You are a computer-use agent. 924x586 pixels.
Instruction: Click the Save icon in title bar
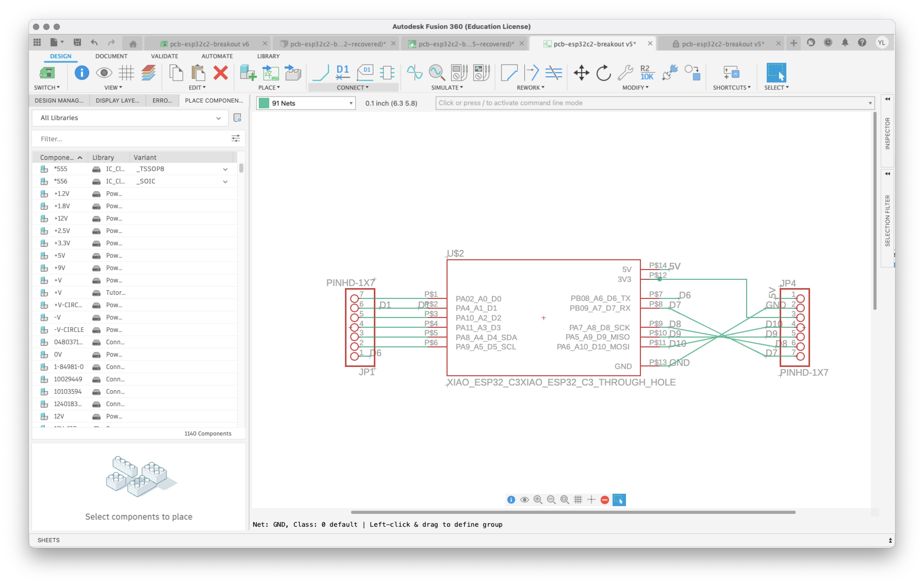77,43
